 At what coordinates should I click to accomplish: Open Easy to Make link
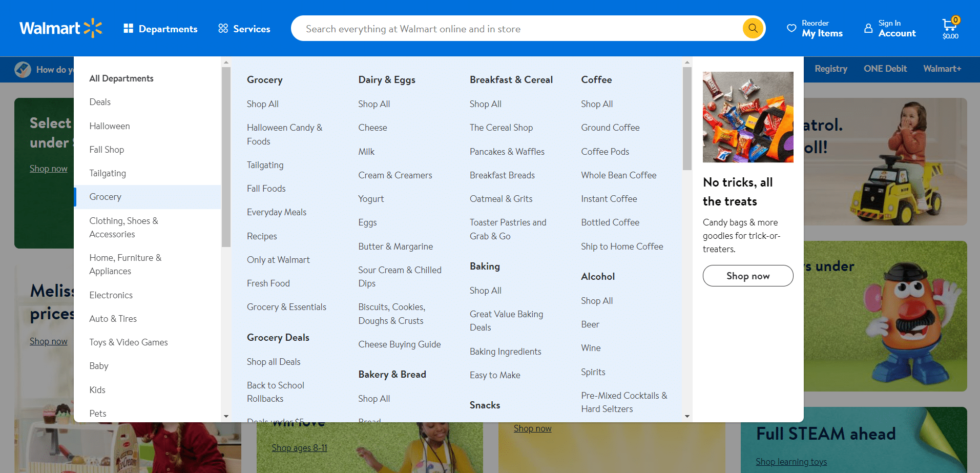pos(495,375)
